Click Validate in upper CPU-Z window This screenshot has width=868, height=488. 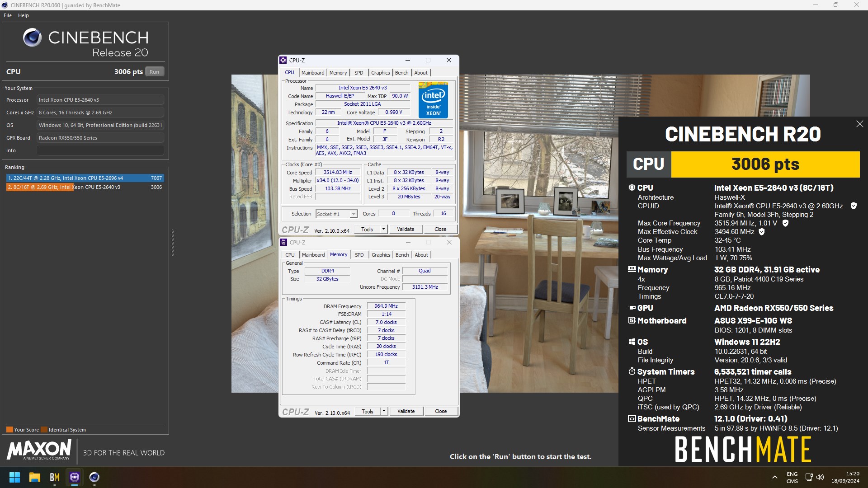(x=406, y=229)
